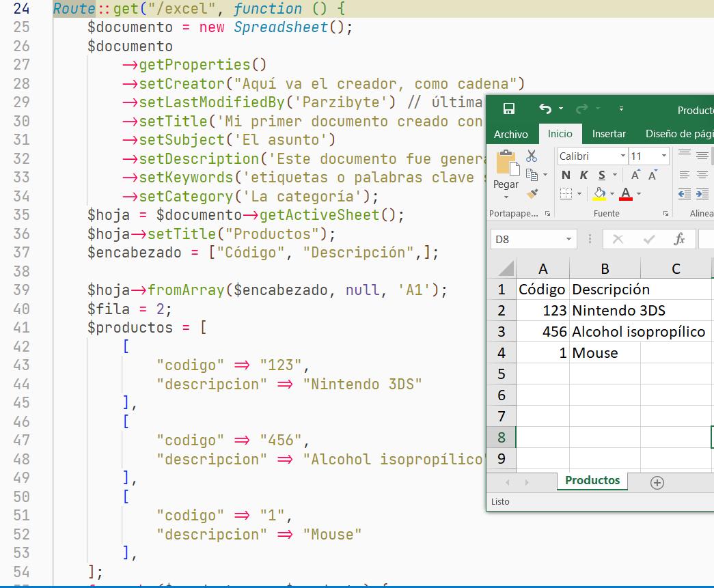
Task: Click the Top Align icon
Action: click(685, 155)
